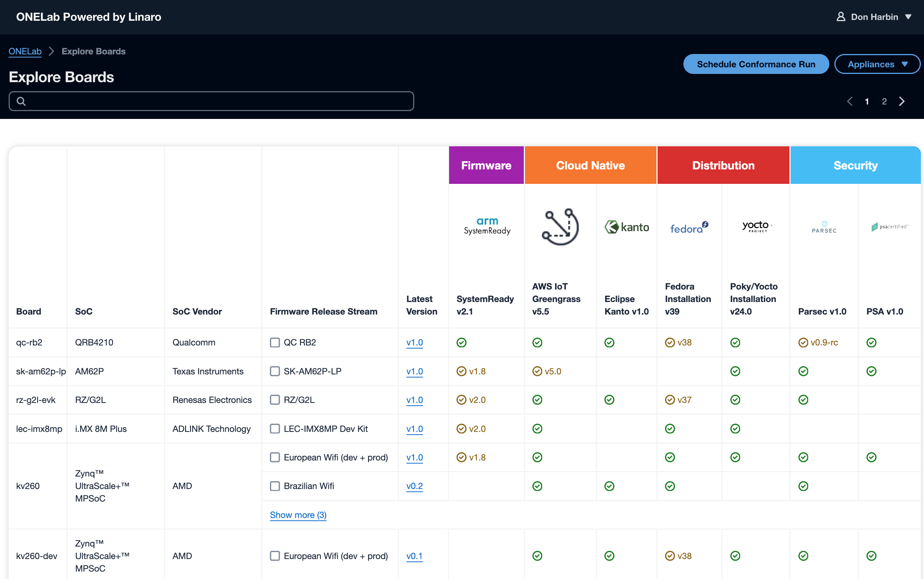Click rz-g2l-evk Fedora v37 status icon
This screenshot has height=579, width=924.
[670, 400]
